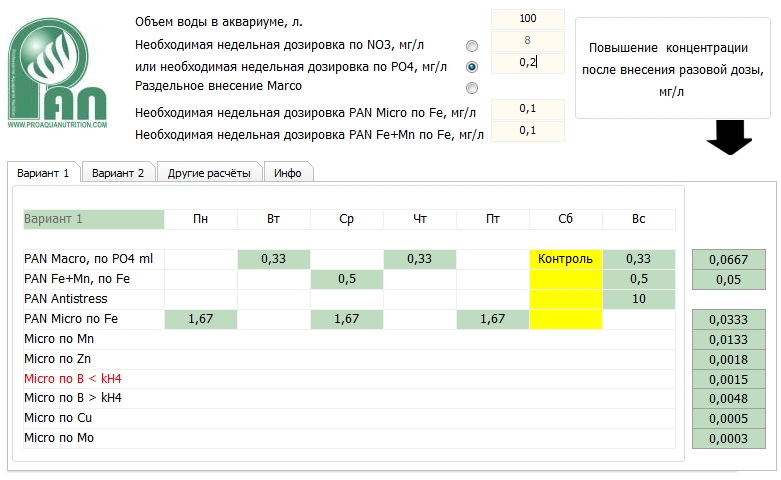
Task: Switch to the Инфо tab
Action: click(288, 173)
